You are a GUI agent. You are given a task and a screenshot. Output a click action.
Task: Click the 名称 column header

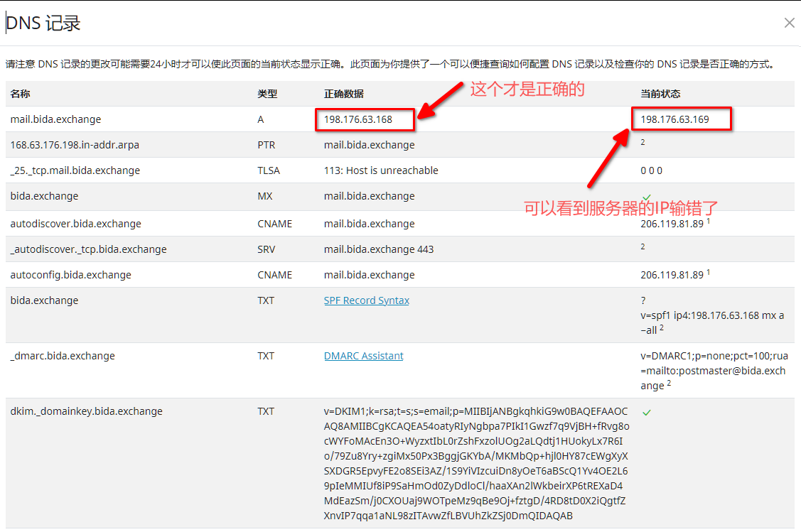20,94
